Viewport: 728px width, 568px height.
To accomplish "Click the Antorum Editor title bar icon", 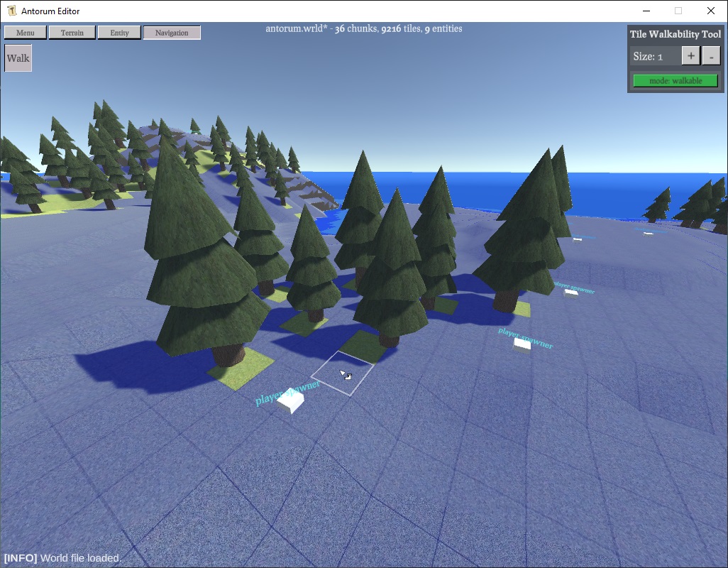I will pos(11,11).
